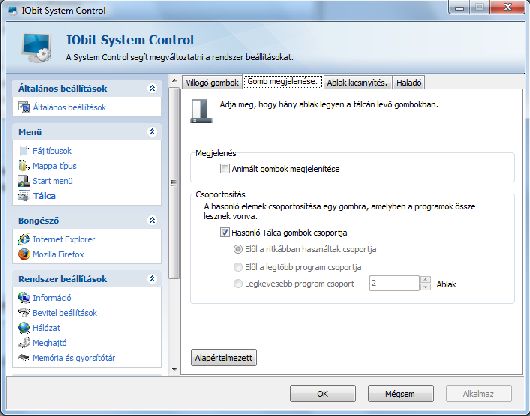Click the Tálca icon in sidebar
Image resolution: width=530 pixels, height=416 pixels.
click(x=24, y=196)
